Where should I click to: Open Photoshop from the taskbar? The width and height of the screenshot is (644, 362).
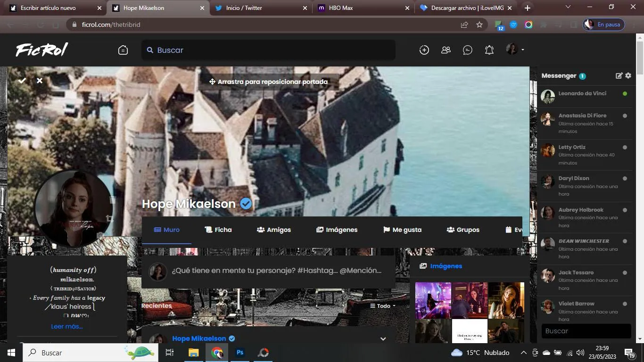pos(240,353)
